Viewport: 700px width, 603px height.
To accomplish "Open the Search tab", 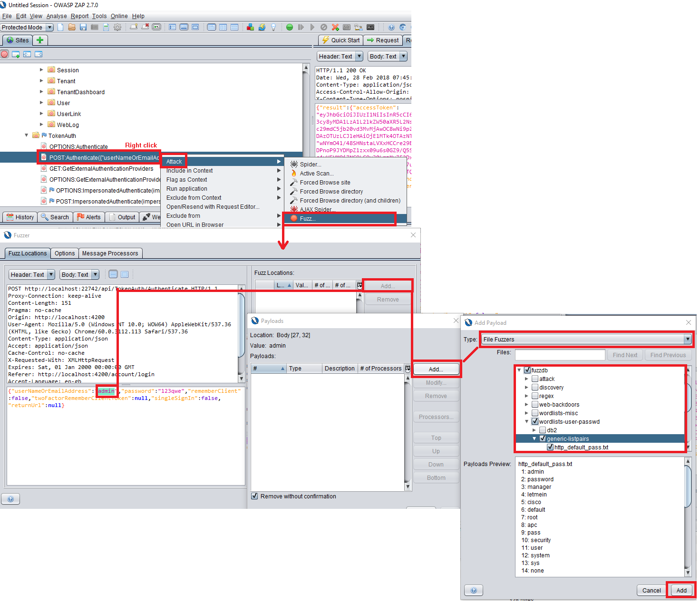I will click(55, 217).
